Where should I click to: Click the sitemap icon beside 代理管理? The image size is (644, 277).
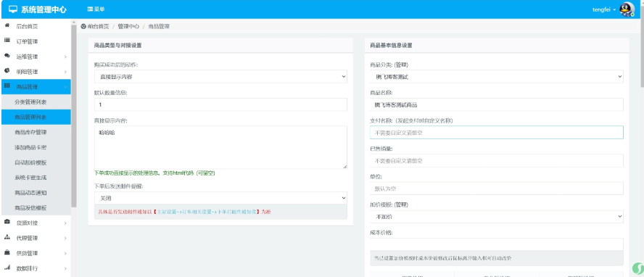(7, 237)
